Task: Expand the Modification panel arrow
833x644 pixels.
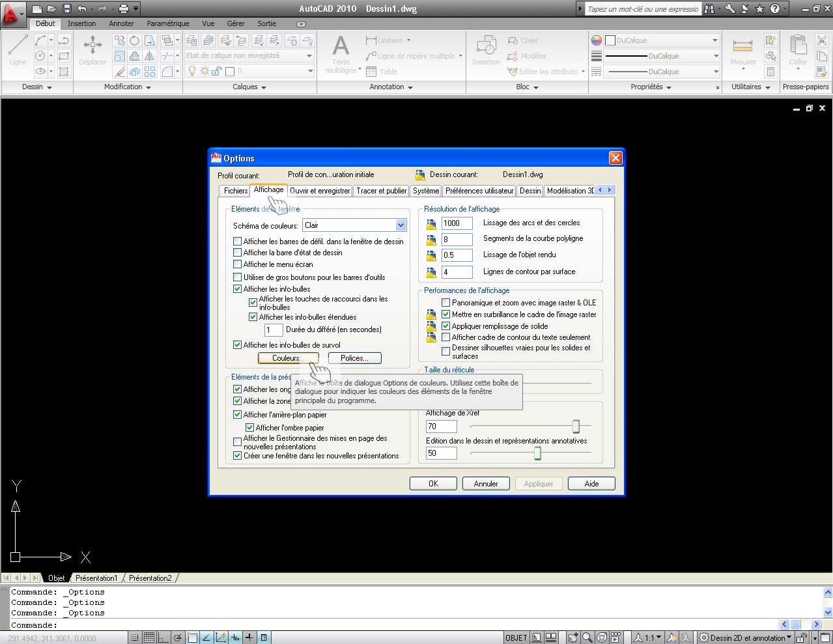Action: coord(148,87)
